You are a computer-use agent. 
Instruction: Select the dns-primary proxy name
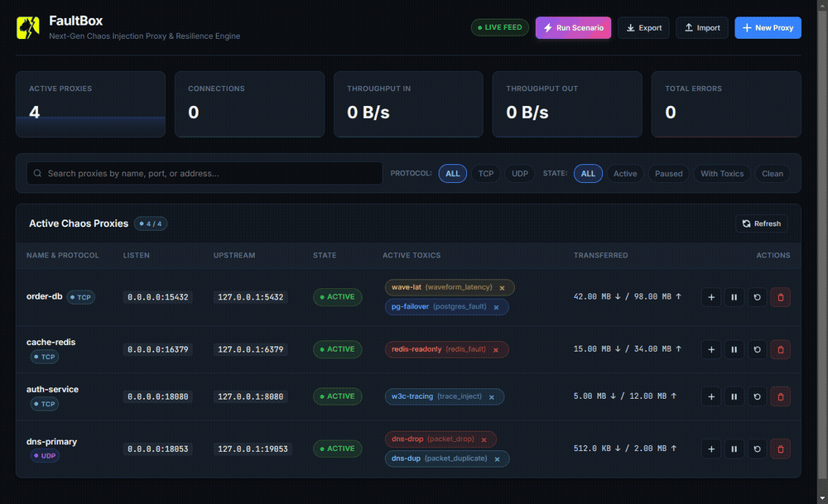51,441
